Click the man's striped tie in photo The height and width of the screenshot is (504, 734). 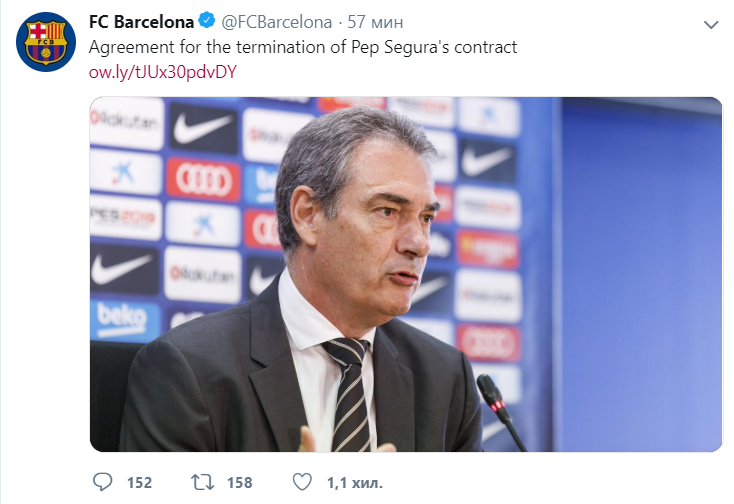(349, 394)
